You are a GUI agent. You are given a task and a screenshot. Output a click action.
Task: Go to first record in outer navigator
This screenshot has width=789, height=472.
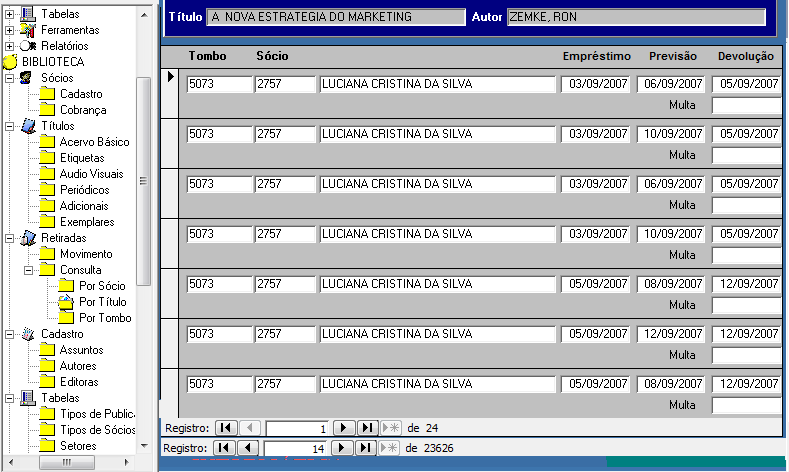[x=224, y=448]
